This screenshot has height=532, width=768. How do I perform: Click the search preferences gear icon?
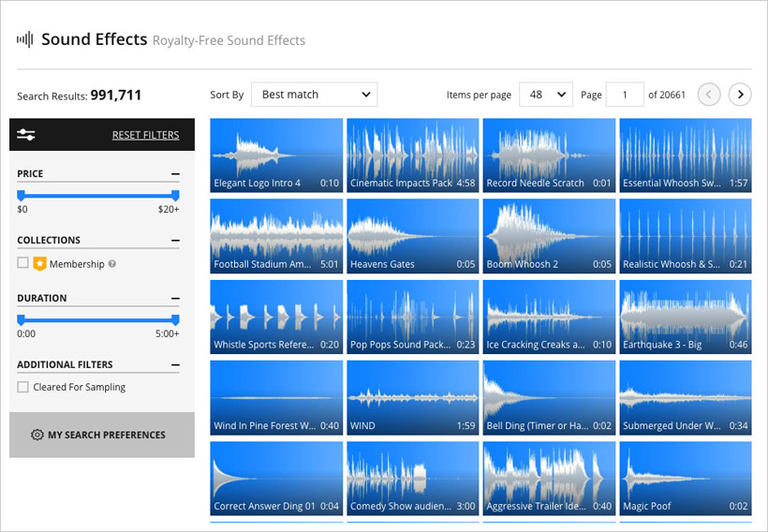click(37, 435)
